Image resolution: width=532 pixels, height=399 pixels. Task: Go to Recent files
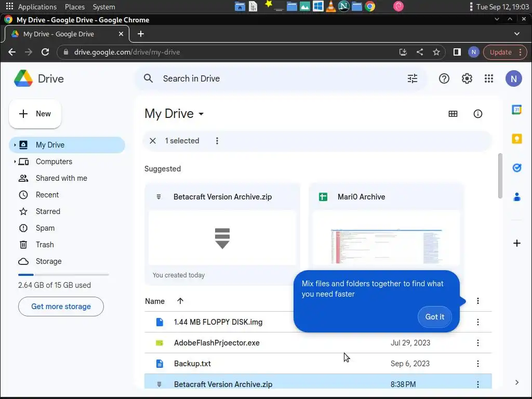47,195
